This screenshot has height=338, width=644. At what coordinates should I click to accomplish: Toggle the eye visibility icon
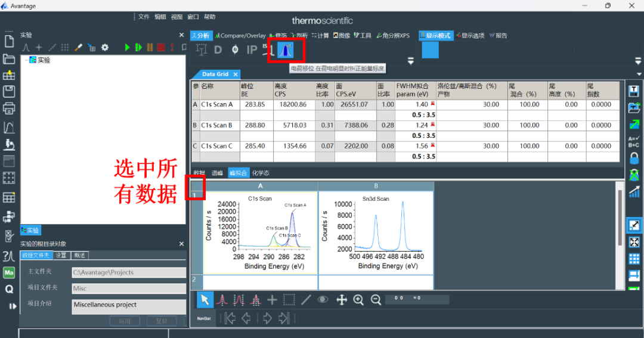point(323,299)
